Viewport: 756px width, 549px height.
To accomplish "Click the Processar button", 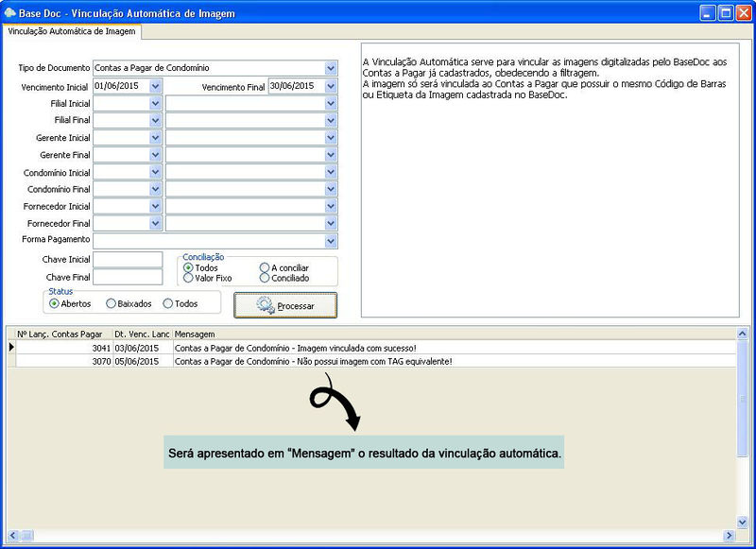I will tap(285, 305).
